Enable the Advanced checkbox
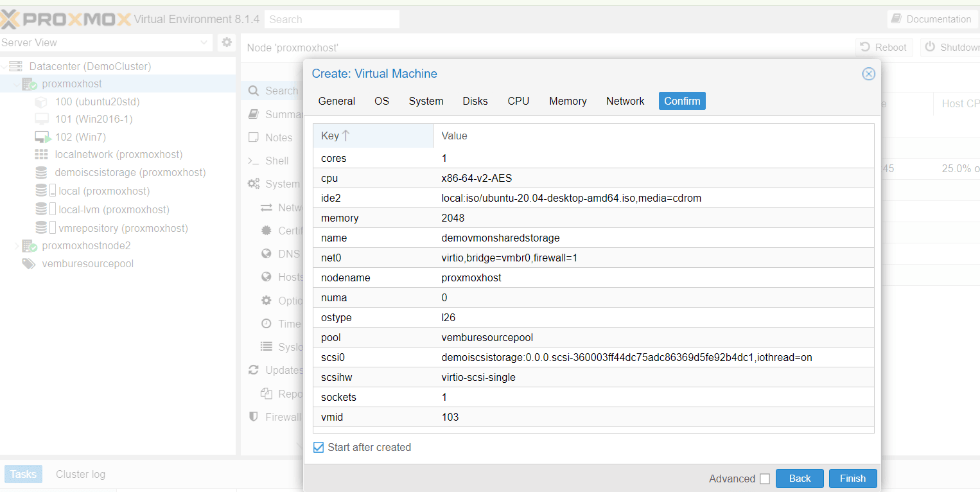 click(764, 479)
